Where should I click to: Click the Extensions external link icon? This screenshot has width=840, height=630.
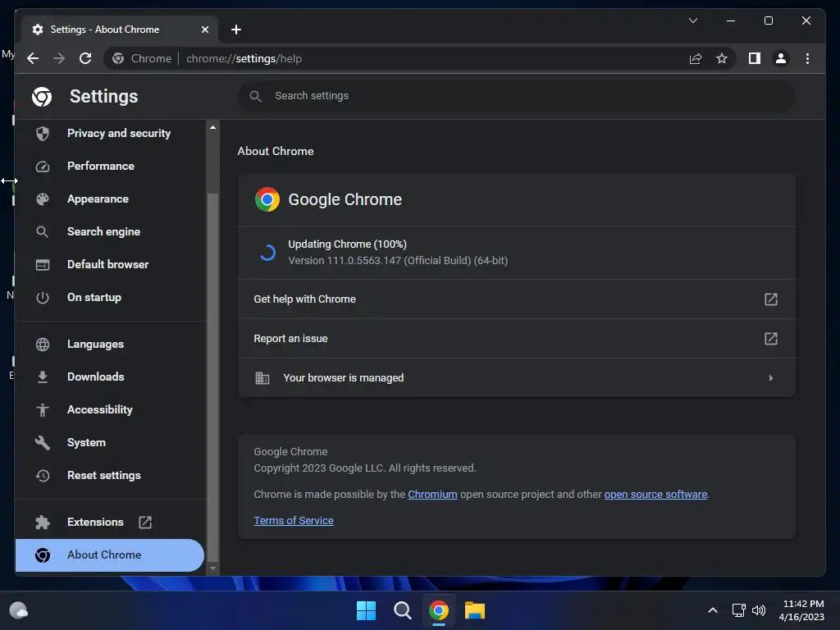145,523
